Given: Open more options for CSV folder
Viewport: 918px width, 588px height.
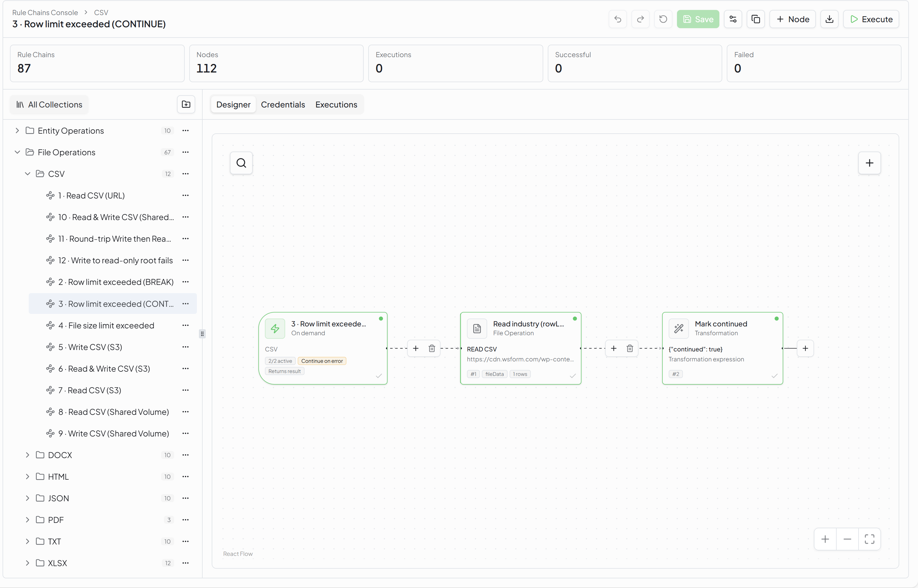Looking at the screenshot, I should pos(186,174).
